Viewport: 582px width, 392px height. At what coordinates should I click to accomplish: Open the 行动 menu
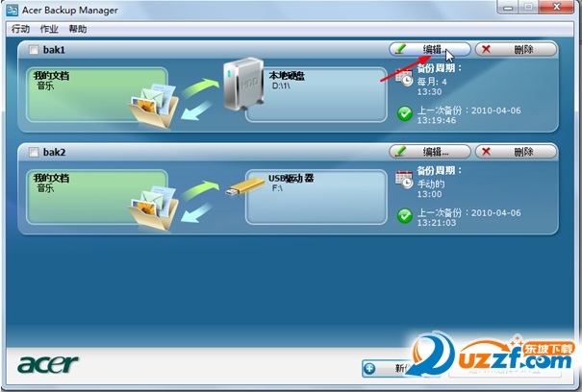[x=20, y=29]
